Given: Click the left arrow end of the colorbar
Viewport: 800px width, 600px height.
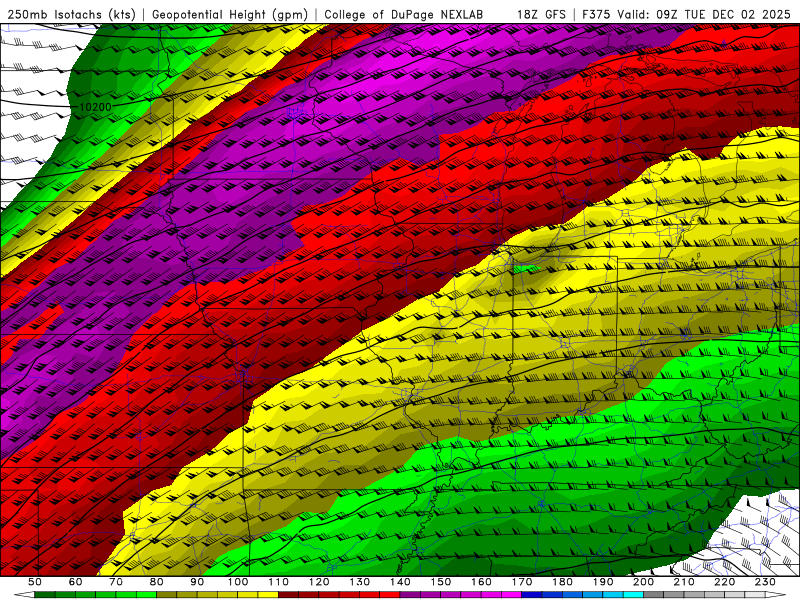Looking at the screenshot, I should pyautogui.click(x=24, y=594).
